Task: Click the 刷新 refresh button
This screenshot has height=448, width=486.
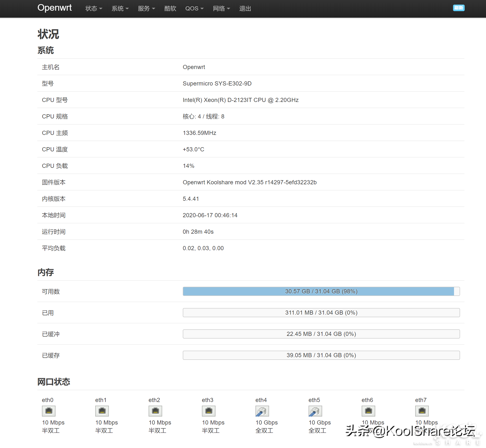Action: pos(458,8)
